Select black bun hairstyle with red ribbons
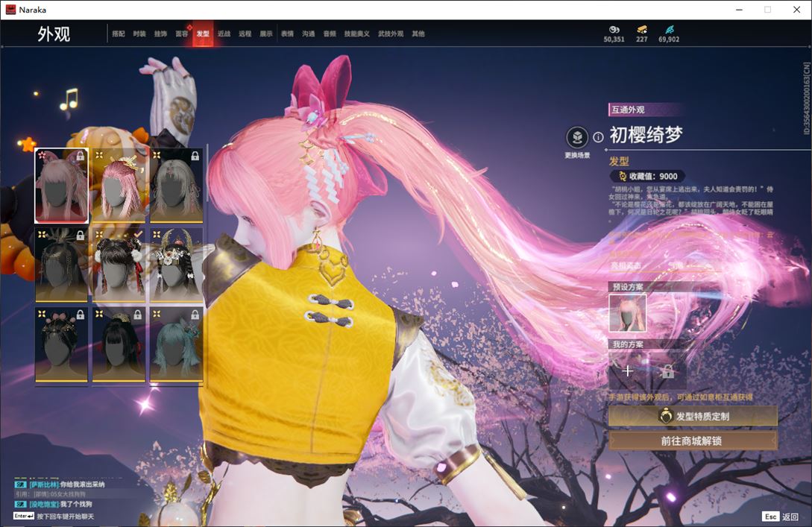812x527 pixels. pyautogui.click(x=119, y=265)
